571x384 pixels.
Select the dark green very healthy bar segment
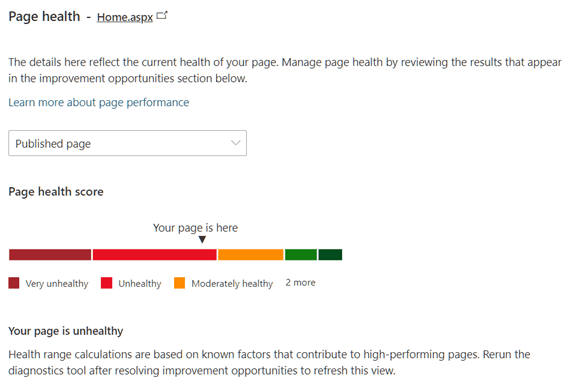pyautogui.click(x=330, y=255)
